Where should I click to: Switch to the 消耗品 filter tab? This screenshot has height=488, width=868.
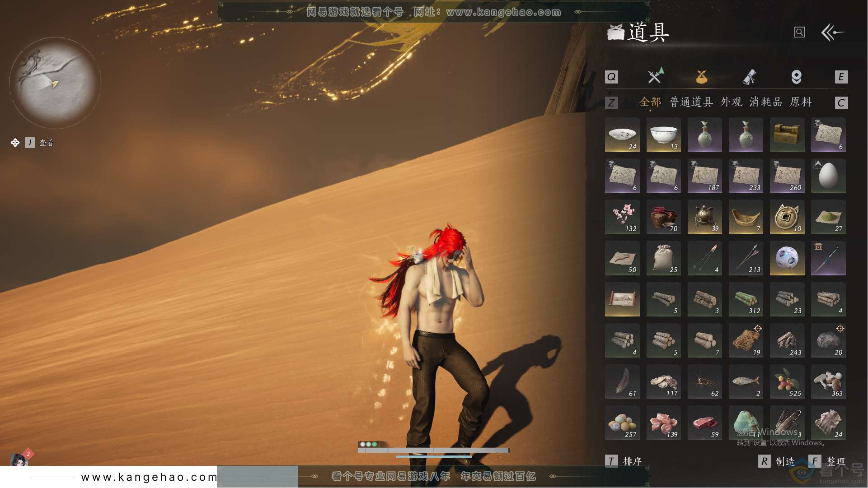coord(766,102)
